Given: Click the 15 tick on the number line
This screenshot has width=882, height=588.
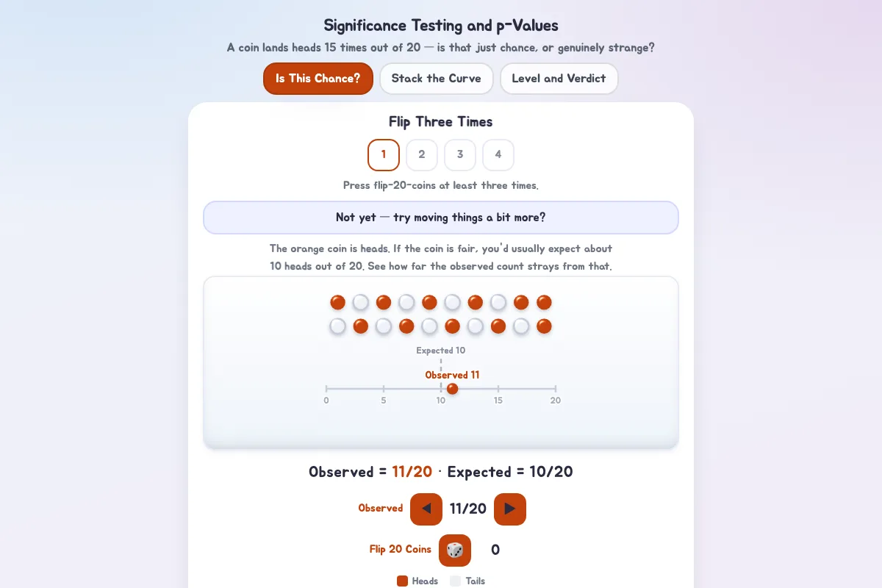Looking at the screenshot, I should (x=498, y=389).
